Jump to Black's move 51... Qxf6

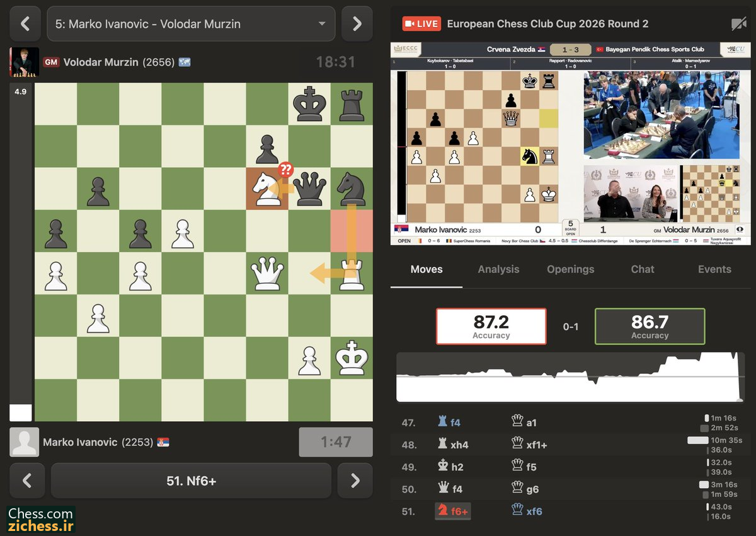pos(526,511)
